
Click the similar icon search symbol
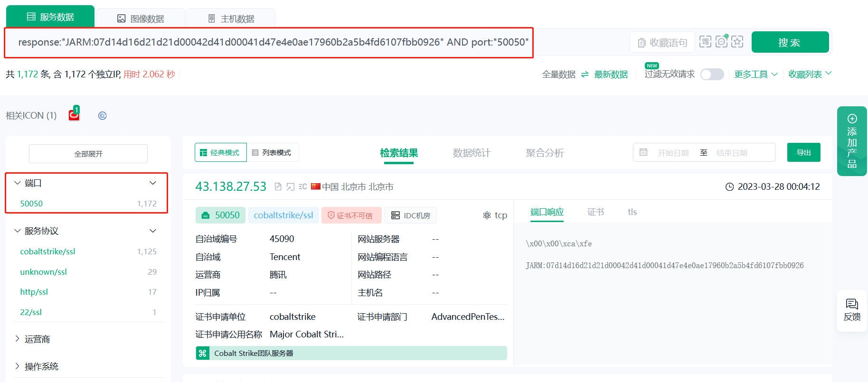click(102, 116)
